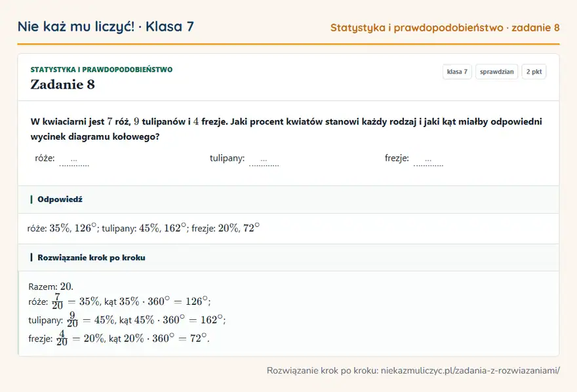Click 'Statystyka i prawdopodobieństwo · zadanie 8' header text

[445, 28]
